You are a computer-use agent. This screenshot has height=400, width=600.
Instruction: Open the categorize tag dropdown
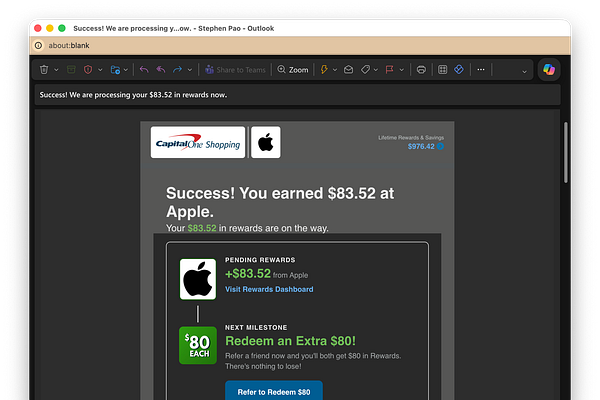click(x=376, y=70)
